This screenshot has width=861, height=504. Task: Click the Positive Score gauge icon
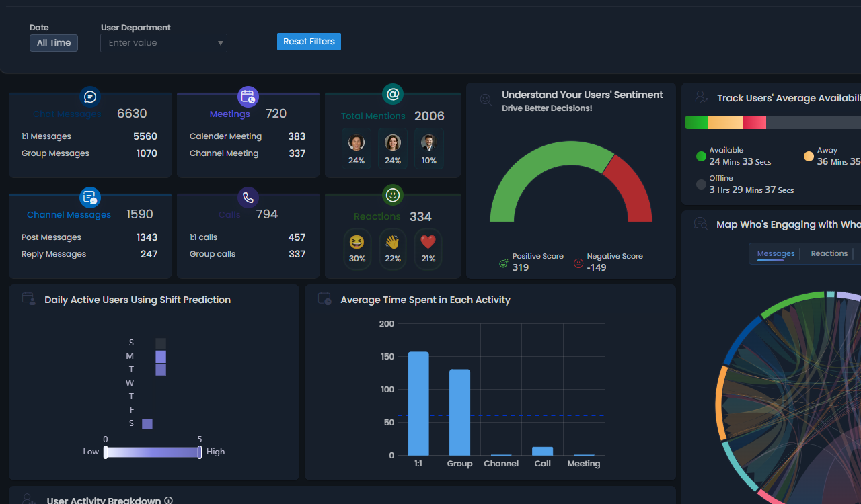coord(503,263)
